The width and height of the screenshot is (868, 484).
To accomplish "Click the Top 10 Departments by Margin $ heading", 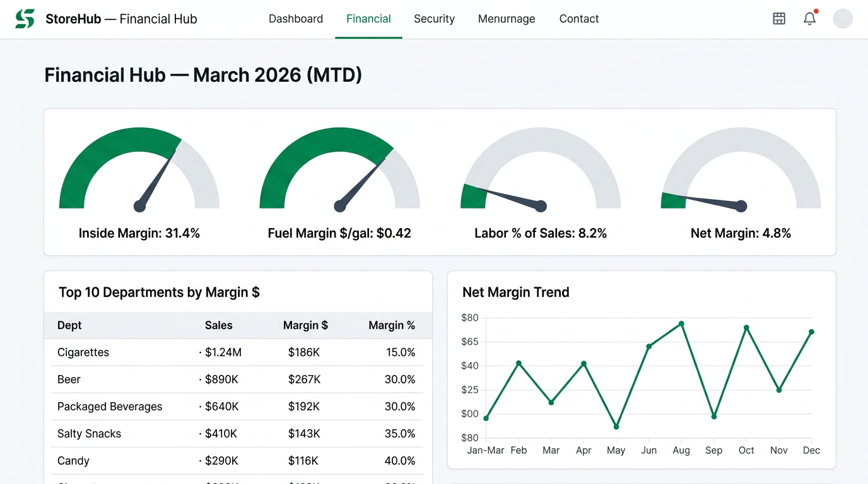I will [159, 292].
